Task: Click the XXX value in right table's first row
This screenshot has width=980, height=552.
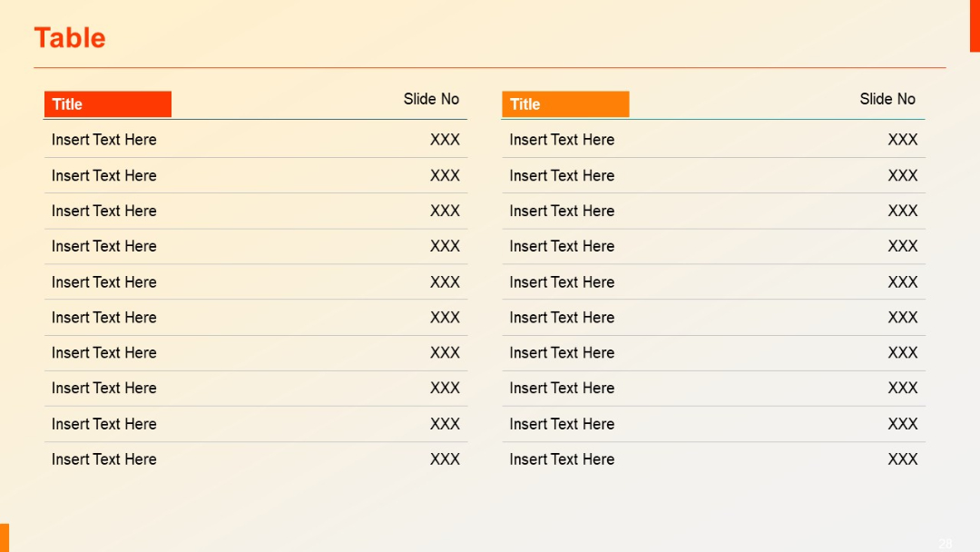Action: [x=903, y=140]
